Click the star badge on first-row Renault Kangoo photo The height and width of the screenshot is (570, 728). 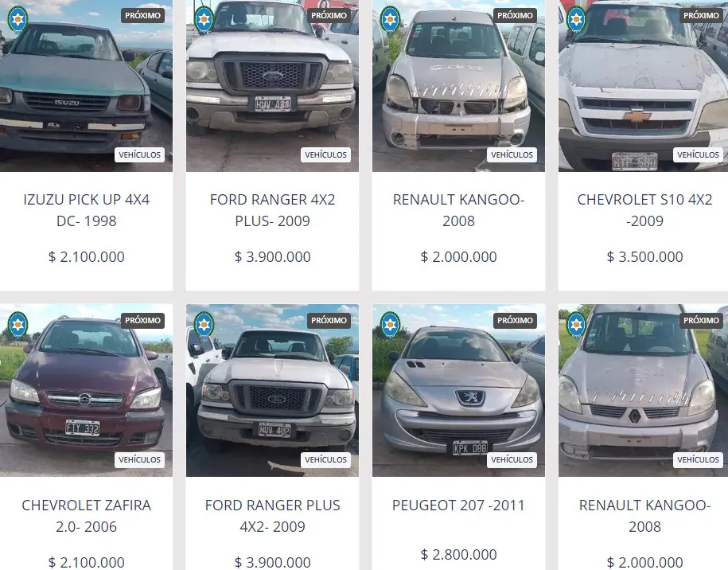(x=390, y=19)
